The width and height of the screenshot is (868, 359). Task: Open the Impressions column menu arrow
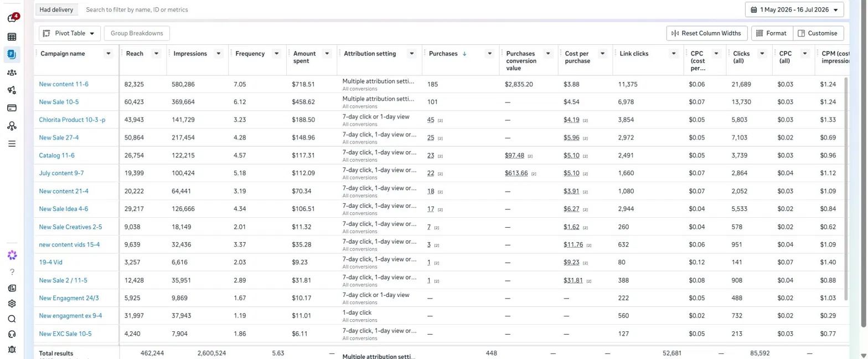(219, 54)
